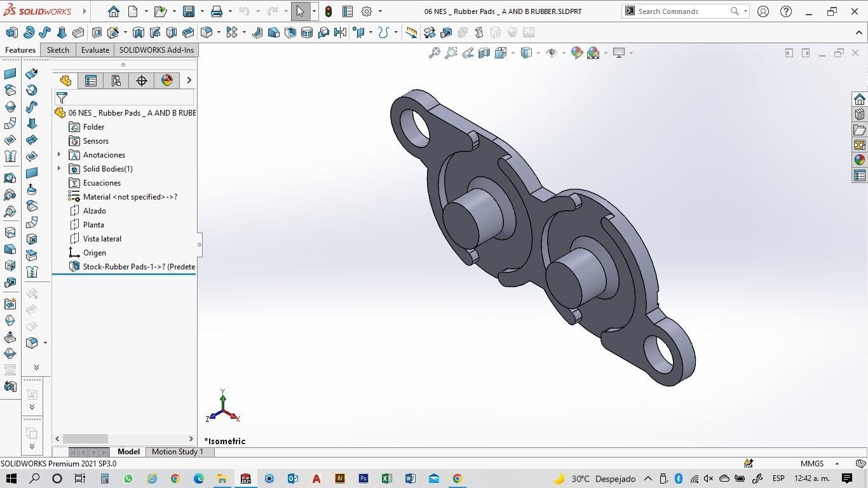Open the Options gear
This screenshot has width=868, height=488.
pos(367,11)
